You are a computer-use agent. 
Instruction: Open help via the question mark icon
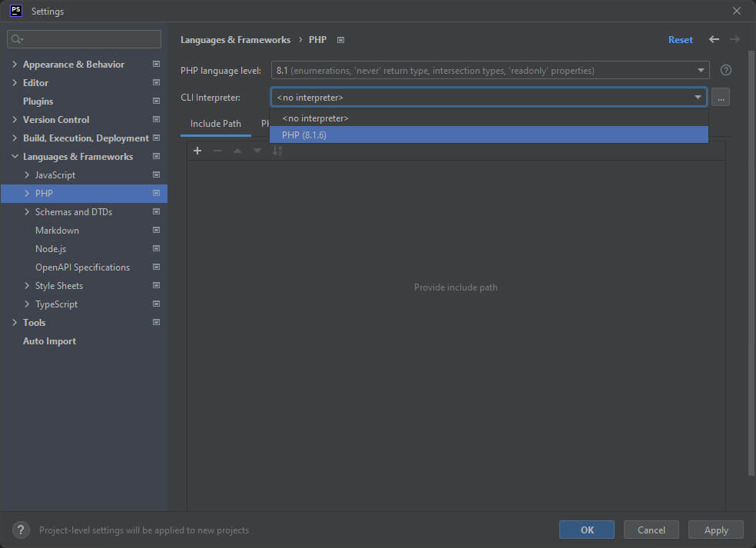[20, 530]
